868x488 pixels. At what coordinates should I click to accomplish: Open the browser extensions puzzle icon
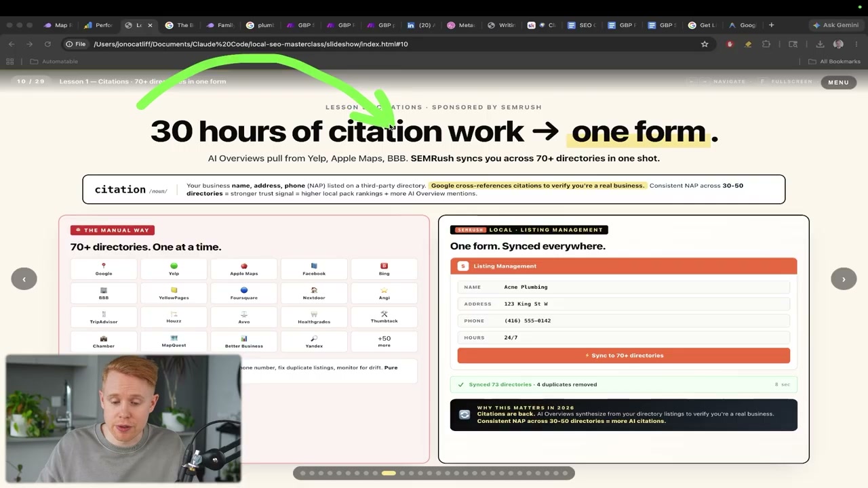tap(766, 44)
